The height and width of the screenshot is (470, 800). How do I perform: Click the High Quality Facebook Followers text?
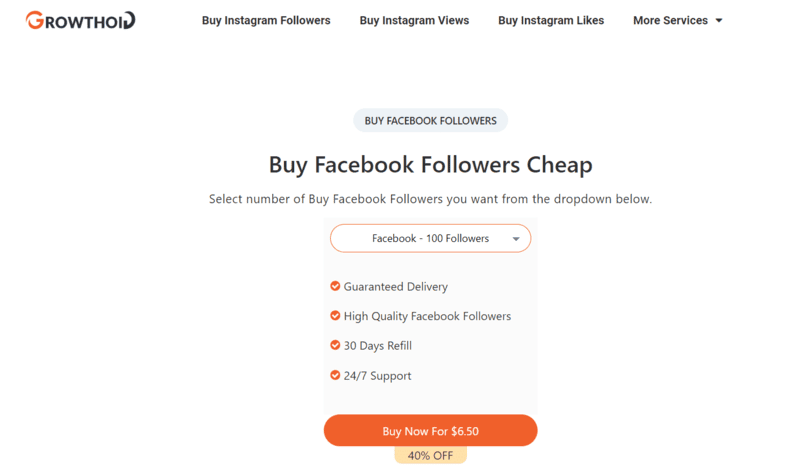click(x=427, y=316)
